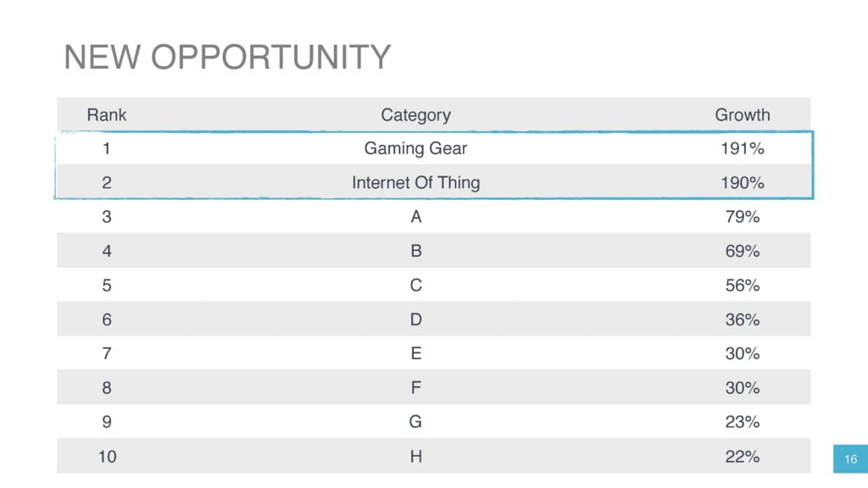The width and height of the screenshot is (868, 488).
Task: Click the NEW OPPORTUNITY slide title
Action: pos(227,57)
